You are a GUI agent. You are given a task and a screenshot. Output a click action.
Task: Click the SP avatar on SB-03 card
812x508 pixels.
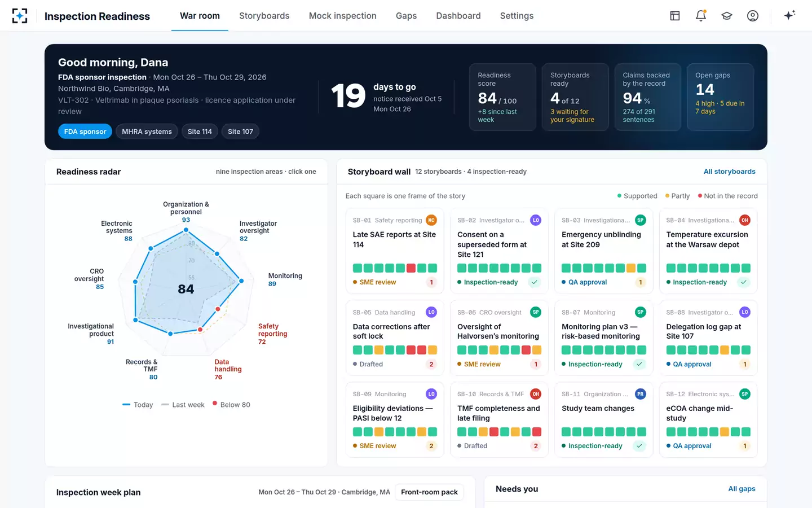coord(641,220)
